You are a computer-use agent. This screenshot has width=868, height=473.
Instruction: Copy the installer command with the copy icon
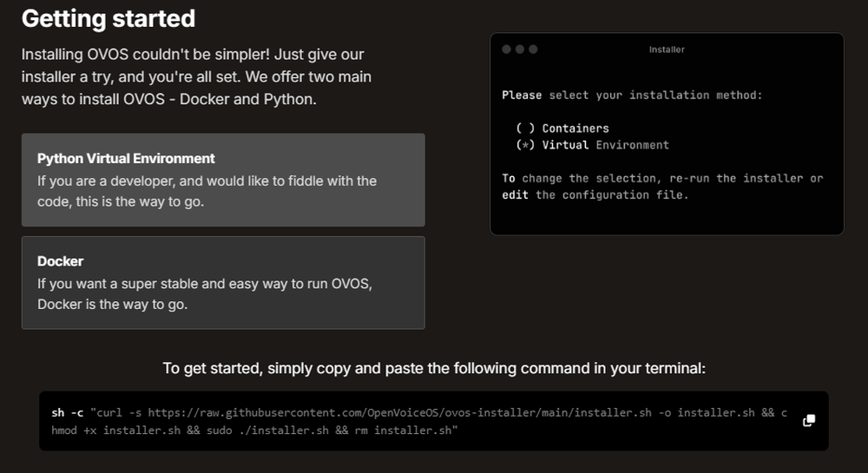(809, 420)
